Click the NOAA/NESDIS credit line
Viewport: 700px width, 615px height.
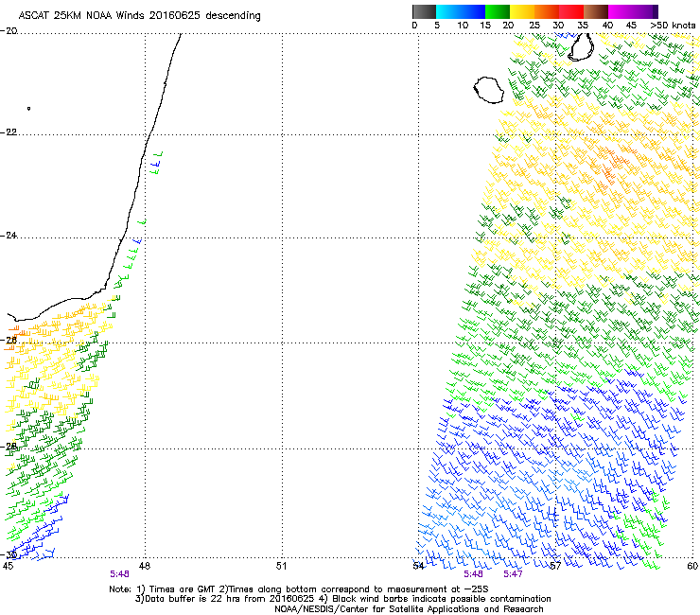[409, 609]
